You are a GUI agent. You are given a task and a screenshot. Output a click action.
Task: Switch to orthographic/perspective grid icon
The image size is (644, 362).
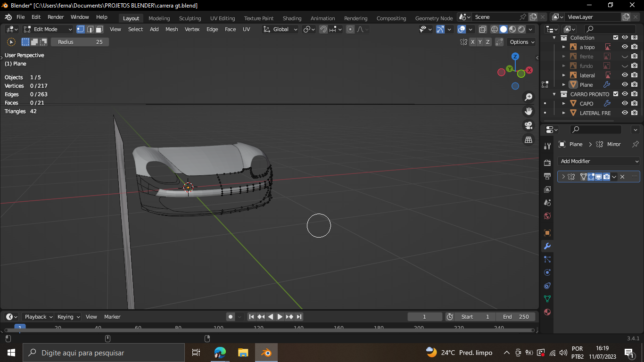[528, 140]
